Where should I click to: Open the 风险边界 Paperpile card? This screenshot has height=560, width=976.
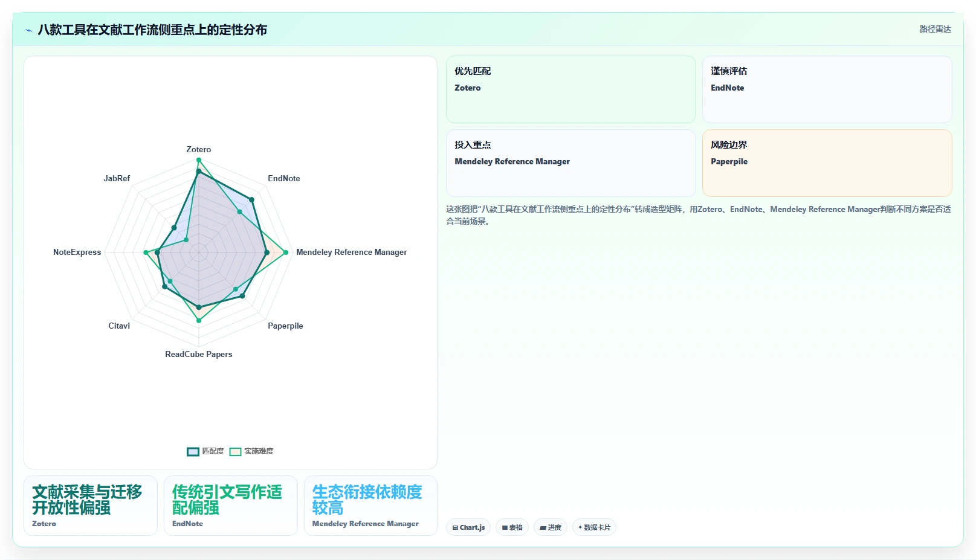[x=827, y=163]
